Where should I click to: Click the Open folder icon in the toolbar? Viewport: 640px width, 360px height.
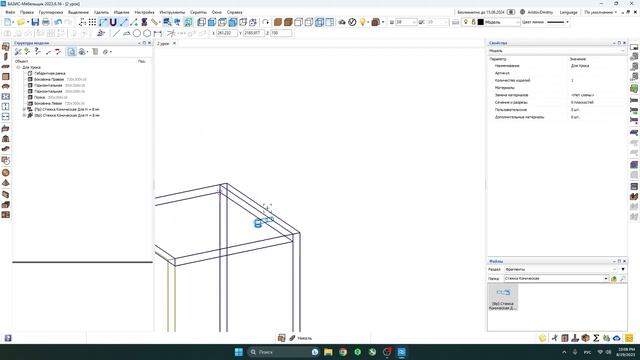coord(21,22)
